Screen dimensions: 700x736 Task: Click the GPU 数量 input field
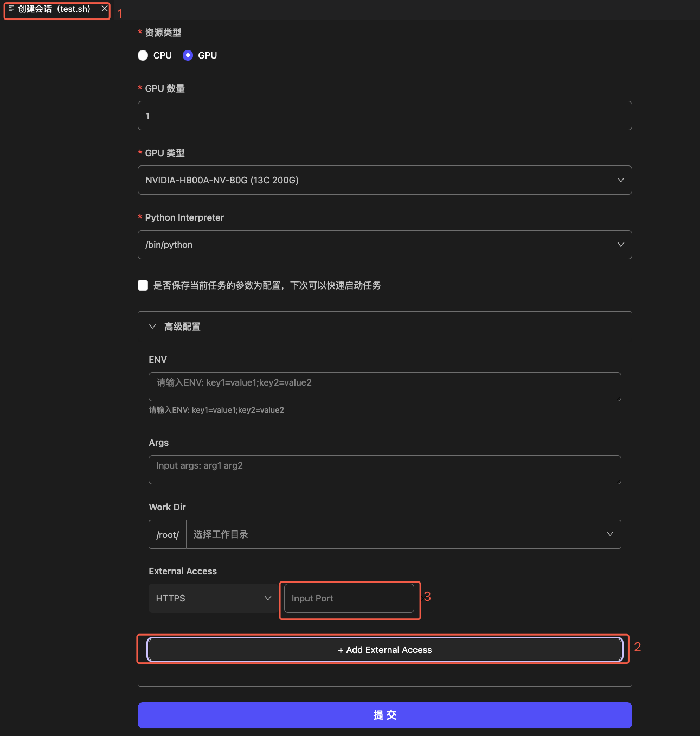(384, 116)
